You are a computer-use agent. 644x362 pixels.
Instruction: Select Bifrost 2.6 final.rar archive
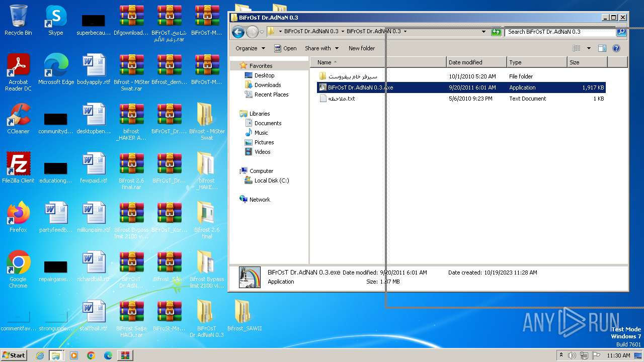[x=131, y=171]
